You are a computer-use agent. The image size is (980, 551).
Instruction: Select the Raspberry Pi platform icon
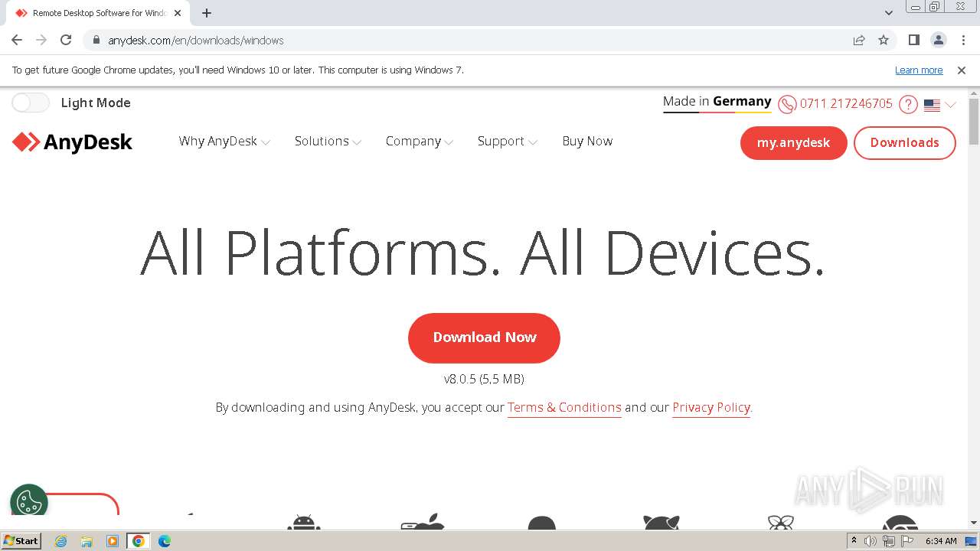point(780,523)
